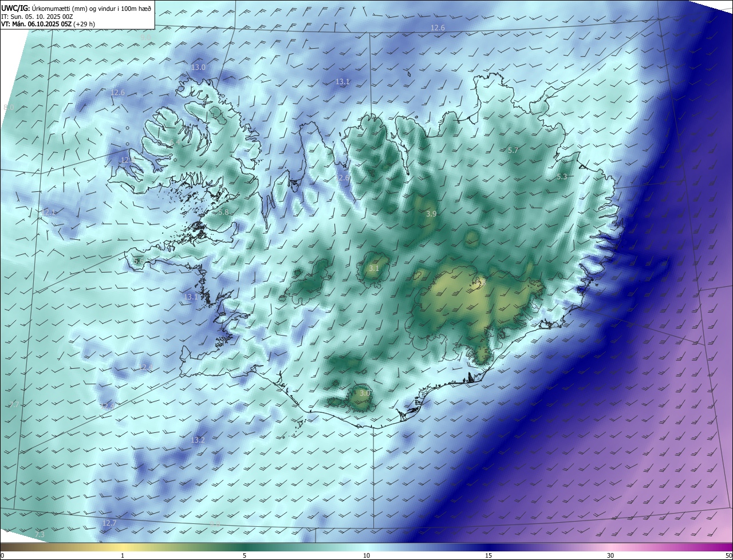Click the colour scale tick label 30
The height and width of the screenshot is (560, 733).
pyautogui.click(x=610, y=555)
